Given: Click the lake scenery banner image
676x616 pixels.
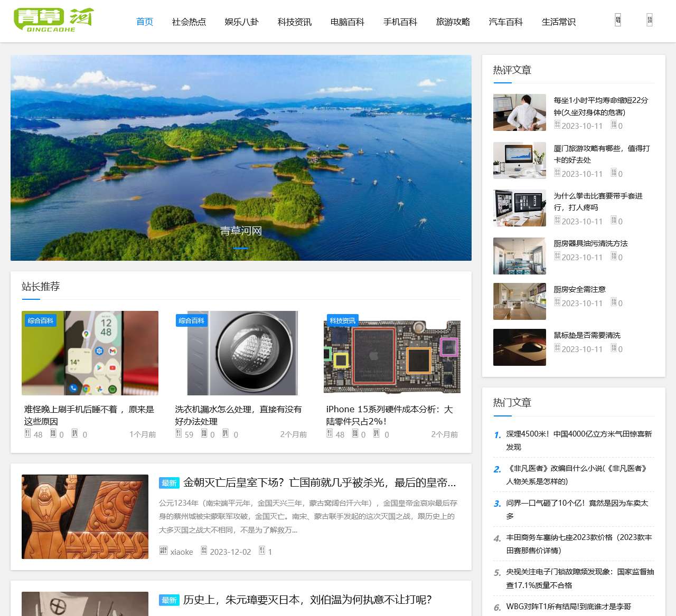Looking at the screenshot, I should (x=240, y=157).
